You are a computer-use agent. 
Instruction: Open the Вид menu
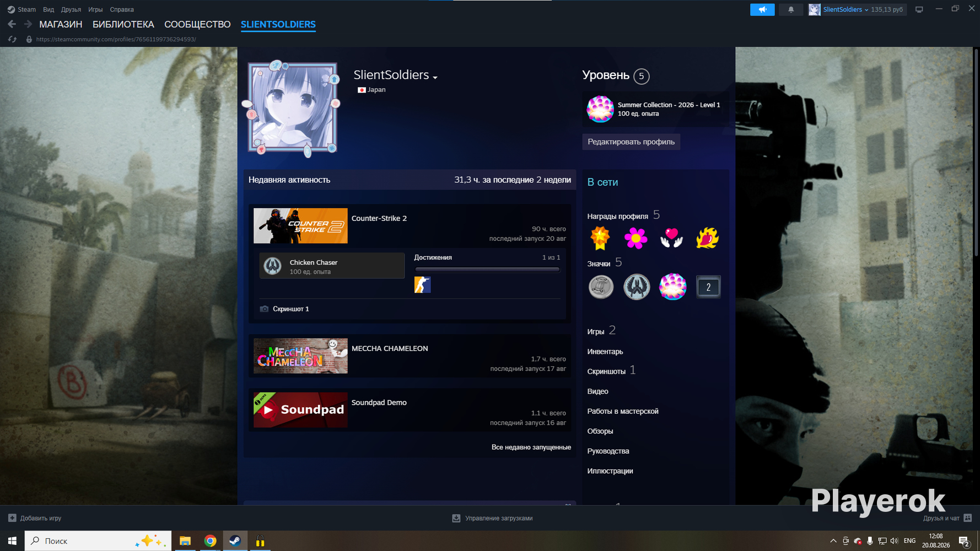[x=49, y=9]
